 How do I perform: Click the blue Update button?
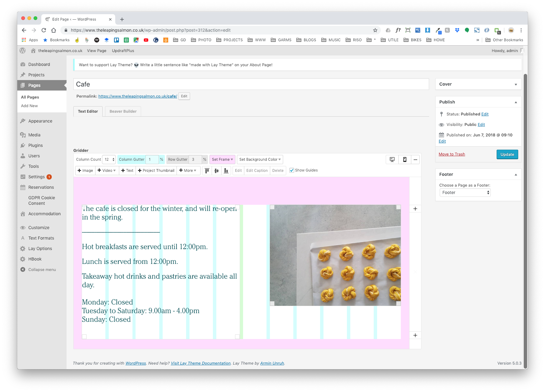pyautogui.click(x=507, y=154)
